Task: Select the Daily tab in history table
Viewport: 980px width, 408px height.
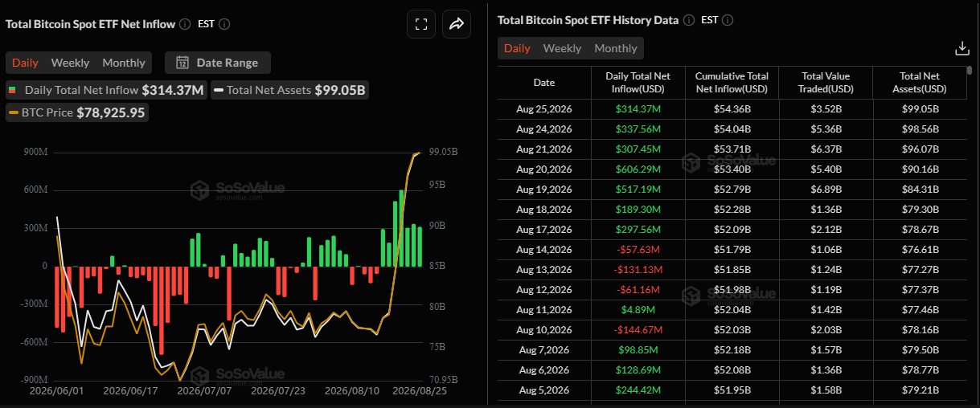Action: (517, 48)
